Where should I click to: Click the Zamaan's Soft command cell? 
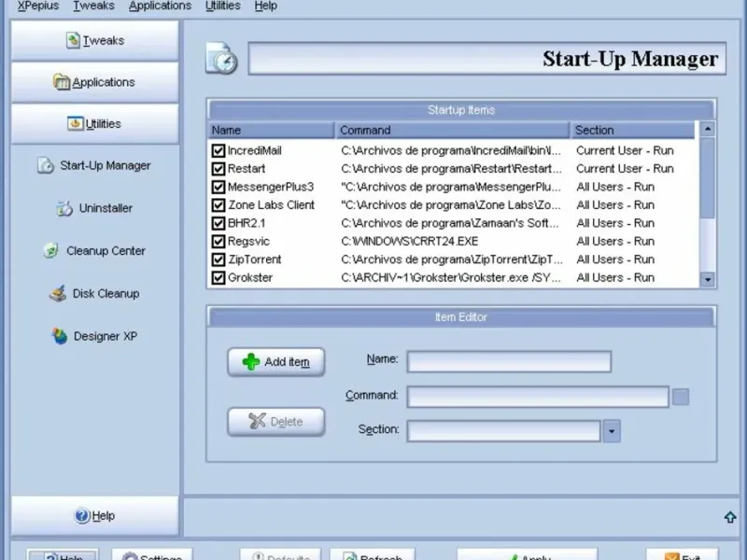pos(449,223)
